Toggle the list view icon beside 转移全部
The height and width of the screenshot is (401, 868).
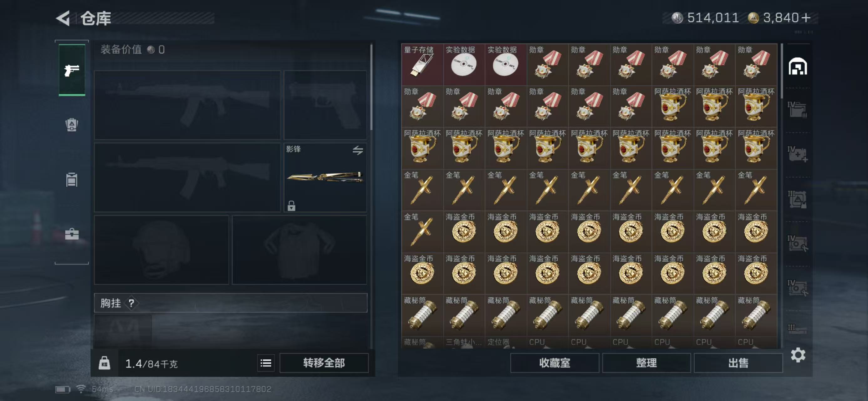[x=266, y=363]
